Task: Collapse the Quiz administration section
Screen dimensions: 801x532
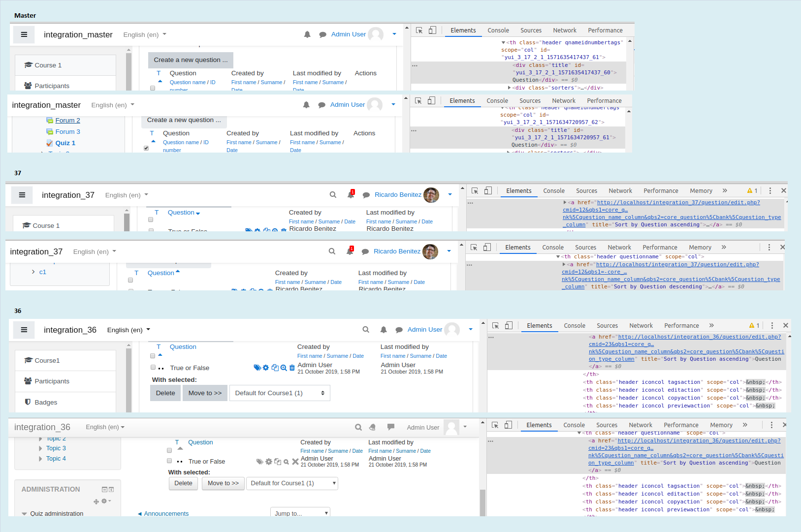Action: 24,513
